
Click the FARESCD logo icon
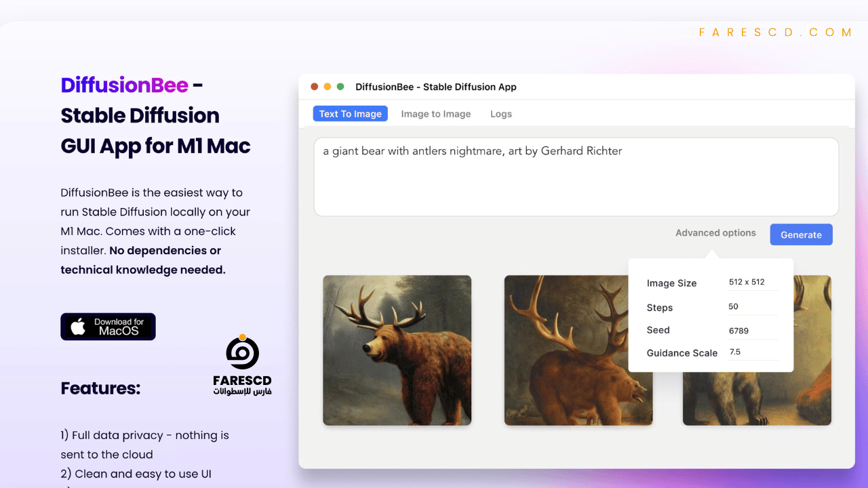point(242,352)
